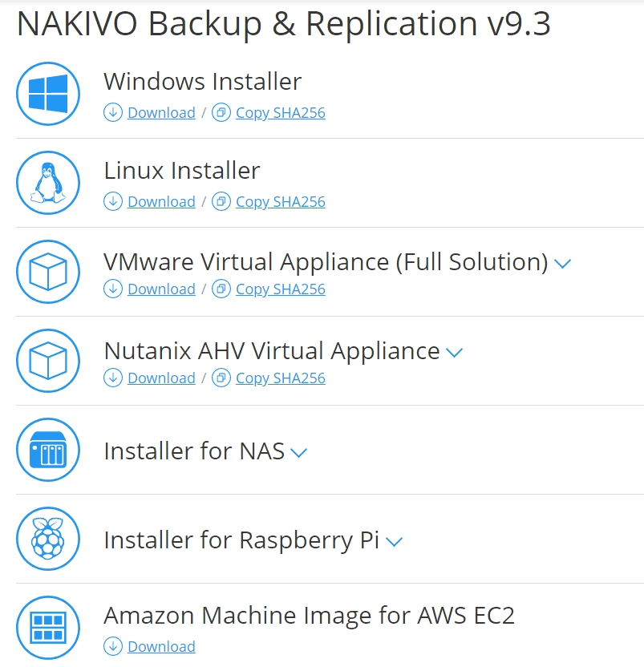Click the AWS EC2 machine image icon
The height and width of the screenshot is (667, 644).
48,629
